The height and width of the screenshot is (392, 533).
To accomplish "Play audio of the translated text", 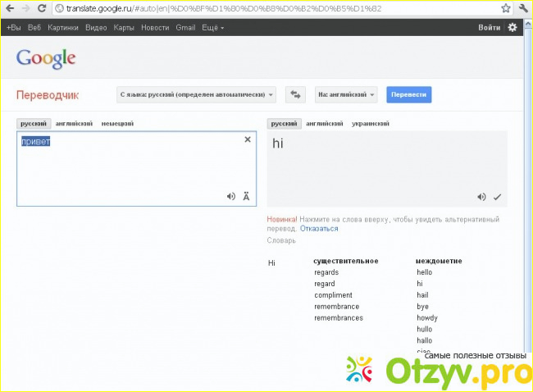I will coord(481,196).
